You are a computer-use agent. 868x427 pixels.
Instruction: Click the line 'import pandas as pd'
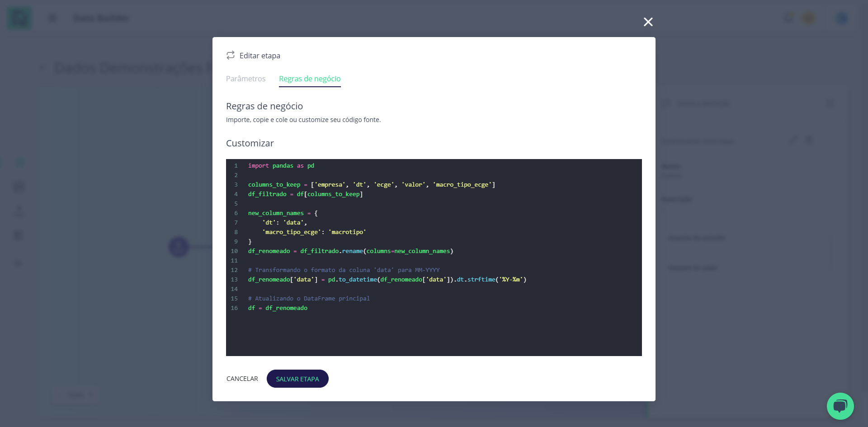click(x=281, y=166)
